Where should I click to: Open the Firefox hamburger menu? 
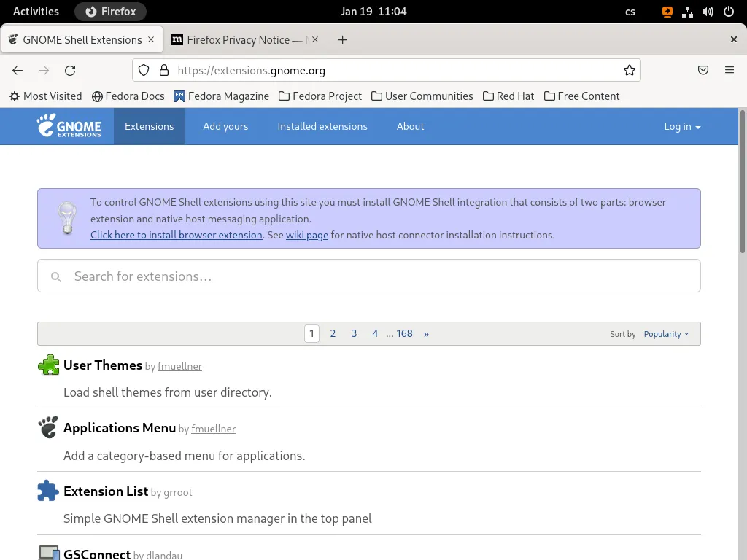[x=729, y=70]
